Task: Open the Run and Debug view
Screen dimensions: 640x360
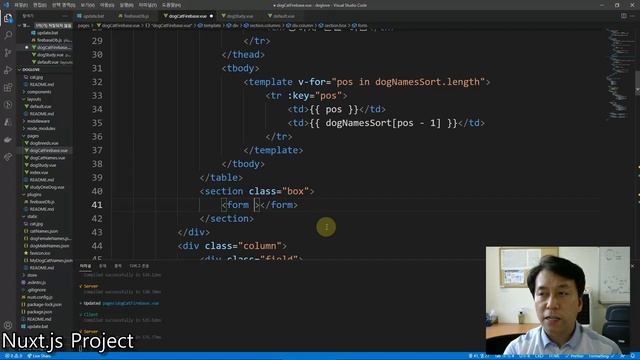Action: coord(8,70)
